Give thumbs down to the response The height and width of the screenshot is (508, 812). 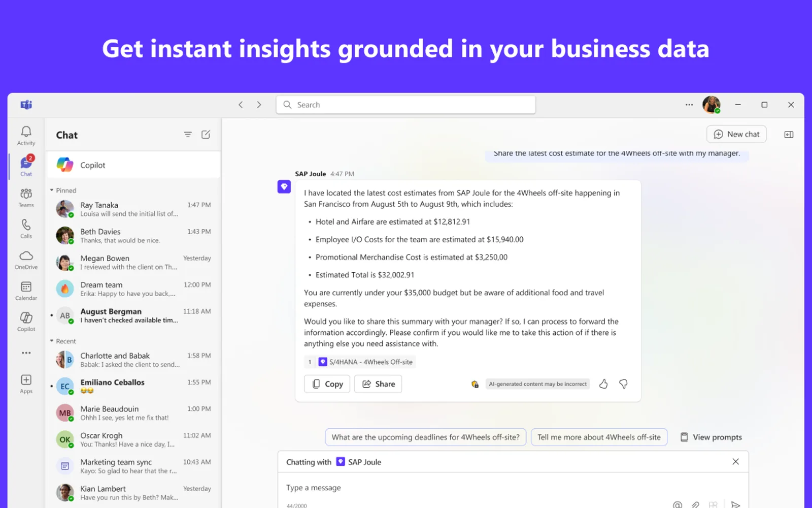coord(623,384)
